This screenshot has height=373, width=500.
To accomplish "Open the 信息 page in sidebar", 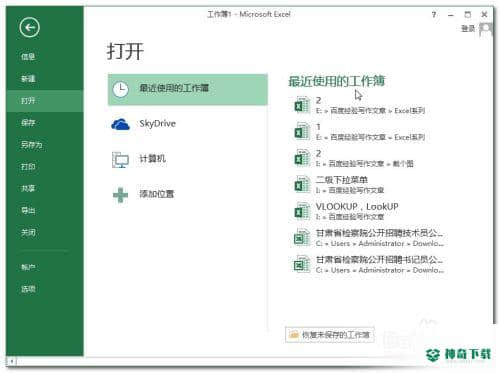I will coord(28,56).
